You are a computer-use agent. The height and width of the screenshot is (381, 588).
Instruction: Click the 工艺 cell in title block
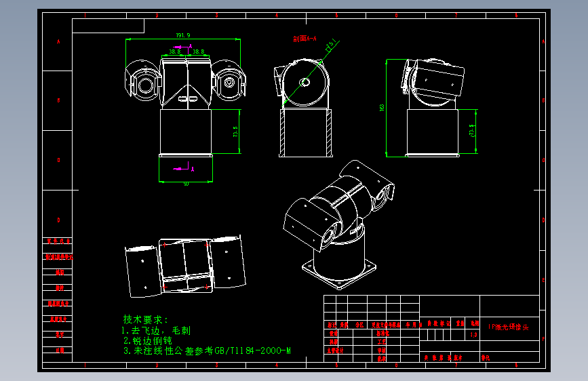click(382, 342)
